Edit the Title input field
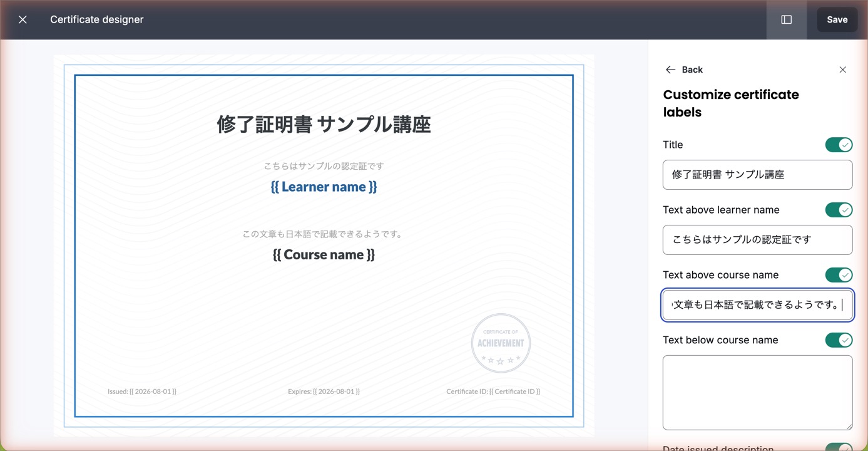Image resolution: width=868 pixels, height=451 pixels. click(757, 175)
